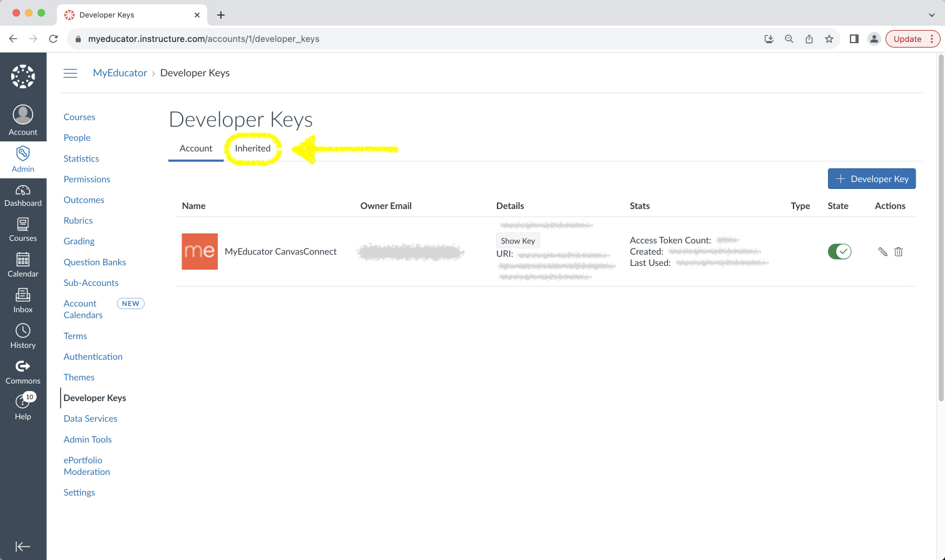
Task: Toggle the browser side panel icon
Action: pyautogui.click(x=854, y=39)
